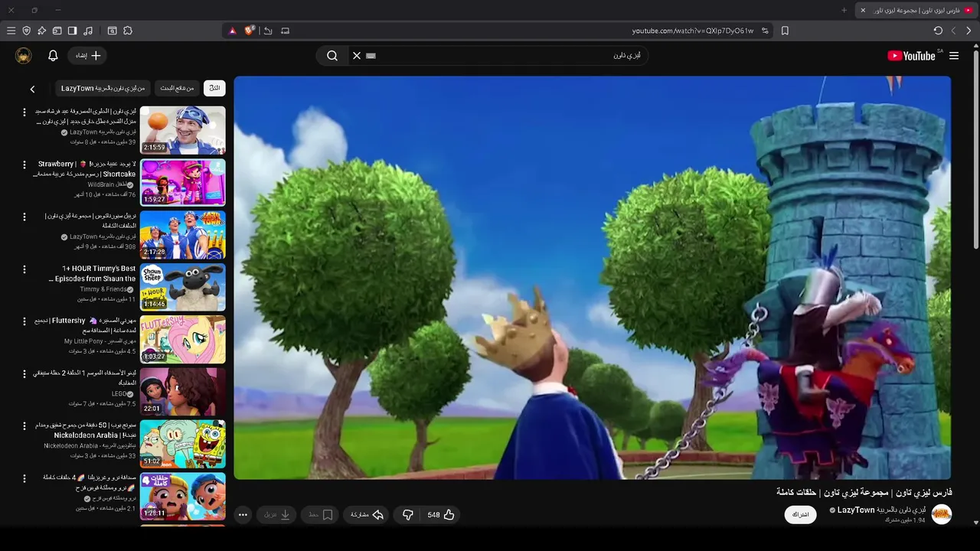Open YouTube guide hamburger menu
This screenshot has height=551, width=980.
(954, 56)
